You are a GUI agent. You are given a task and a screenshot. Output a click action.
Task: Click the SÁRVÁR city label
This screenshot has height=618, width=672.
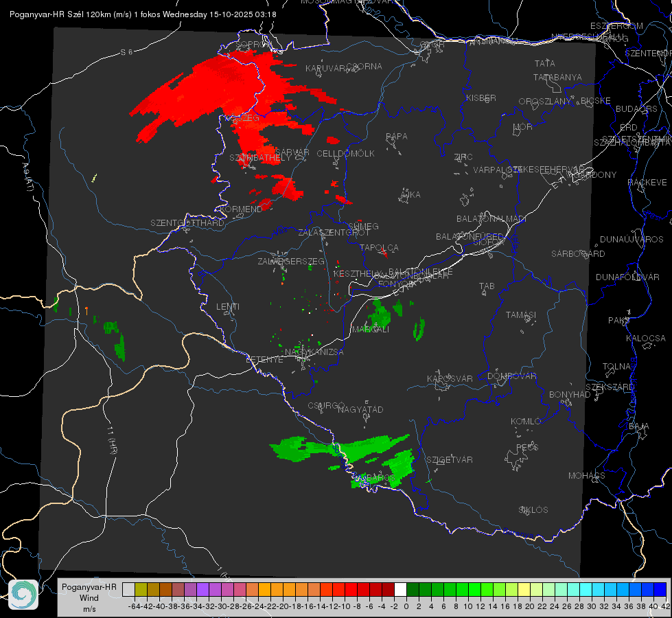[292, 152]
